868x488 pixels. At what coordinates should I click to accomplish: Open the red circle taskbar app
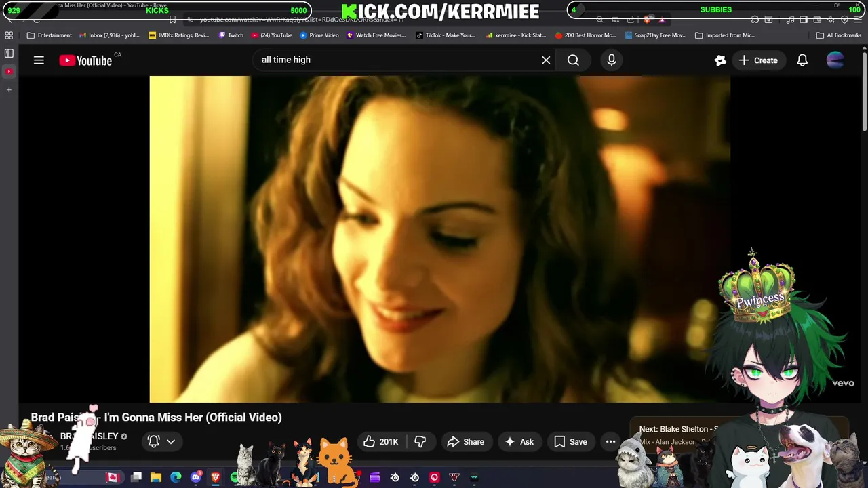click(x=435, y=478)
